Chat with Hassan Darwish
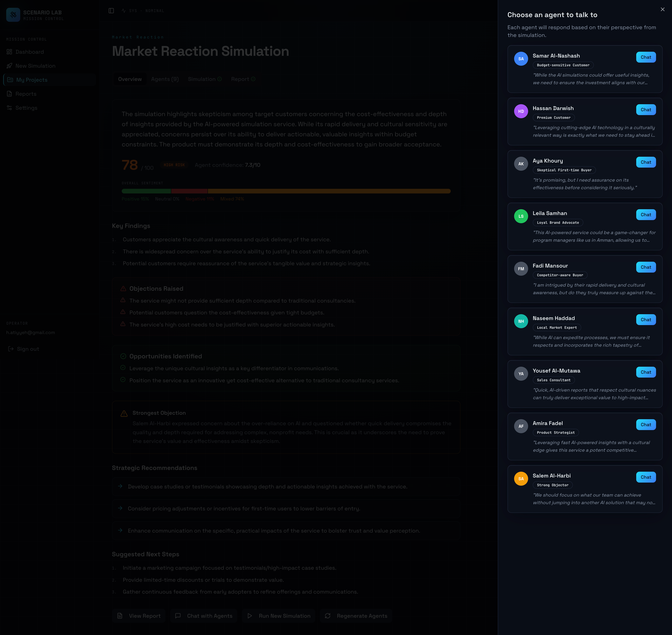This screenshot has width=672, height=635. point(646,110)
